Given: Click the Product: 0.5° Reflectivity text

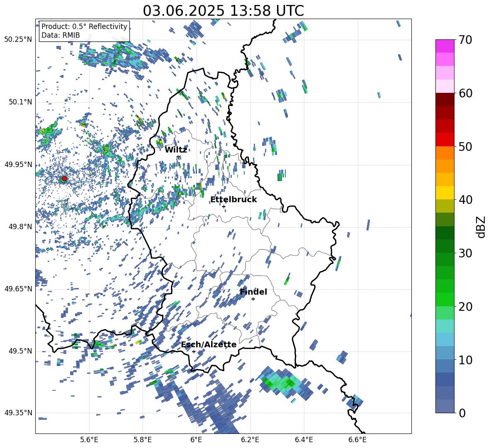Looking at the screenshot, I should pos(84,27).
